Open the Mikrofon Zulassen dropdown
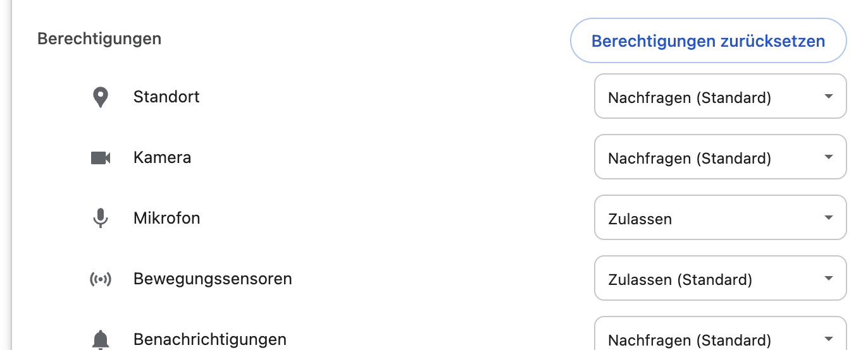The image size is (868, 350). tap(721, 217)
